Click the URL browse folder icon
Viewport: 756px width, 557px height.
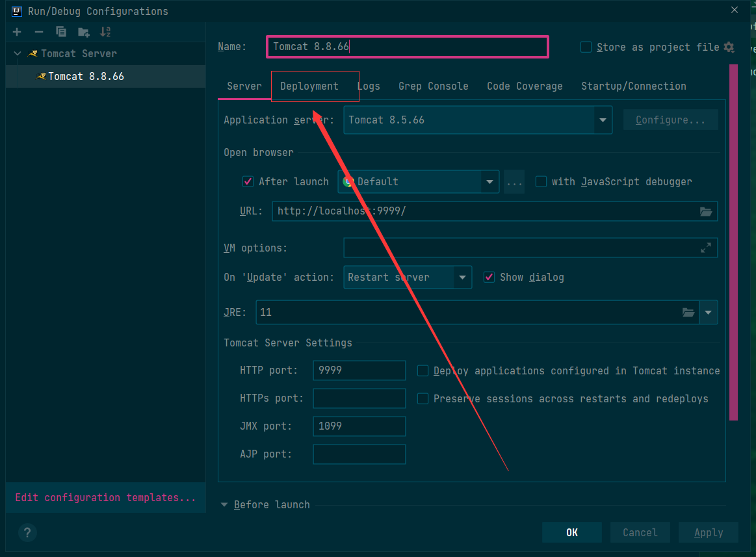pos(706,211)
